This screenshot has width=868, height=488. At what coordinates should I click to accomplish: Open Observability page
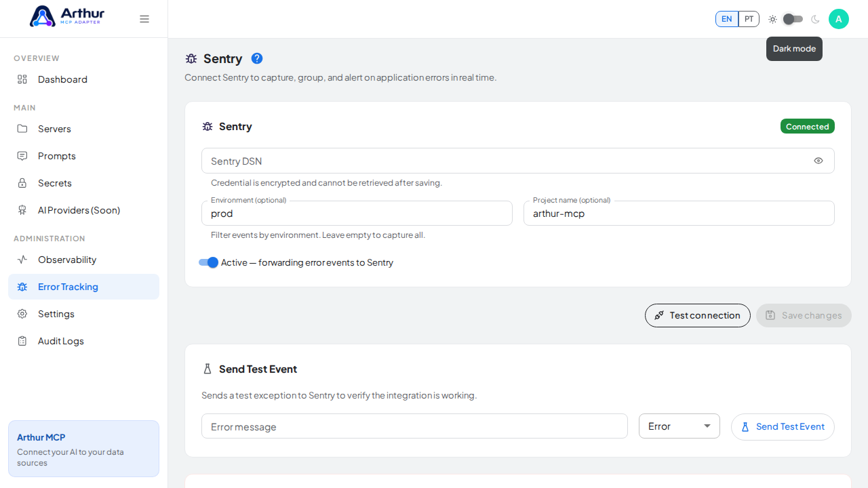83,260
